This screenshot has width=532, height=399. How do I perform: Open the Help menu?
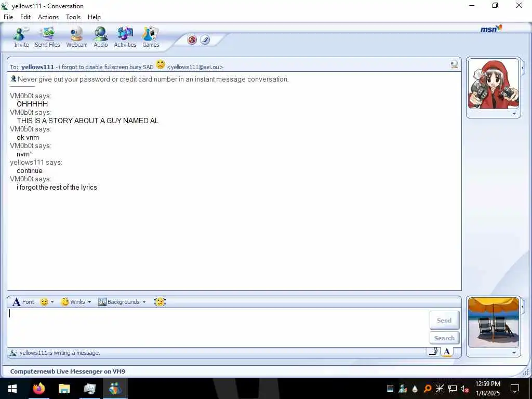tap(94, 17)
